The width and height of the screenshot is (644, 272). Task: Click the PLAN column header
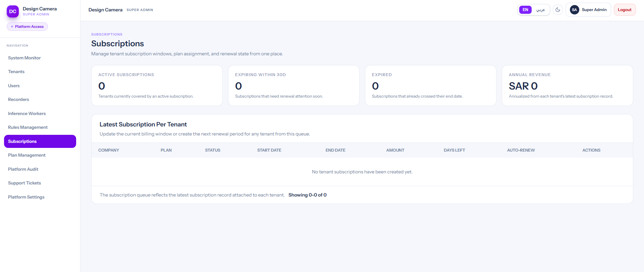(166, 150)
